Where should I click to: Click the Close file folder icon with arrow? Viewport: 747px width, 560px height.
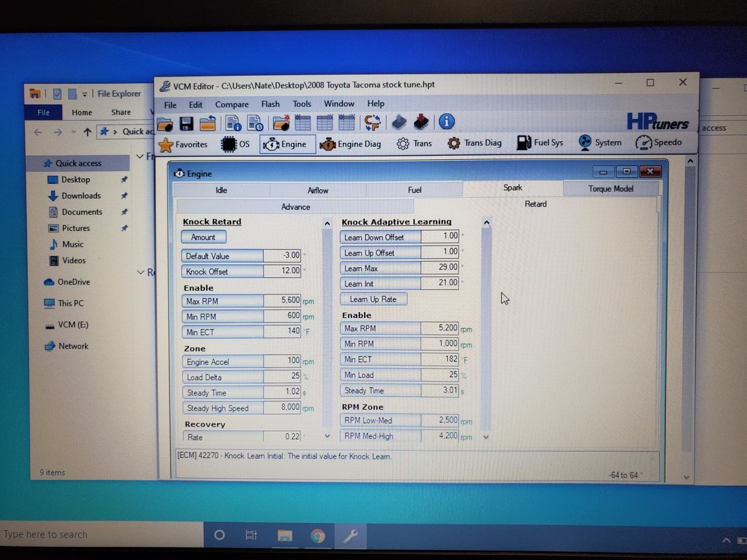point(208,124)
